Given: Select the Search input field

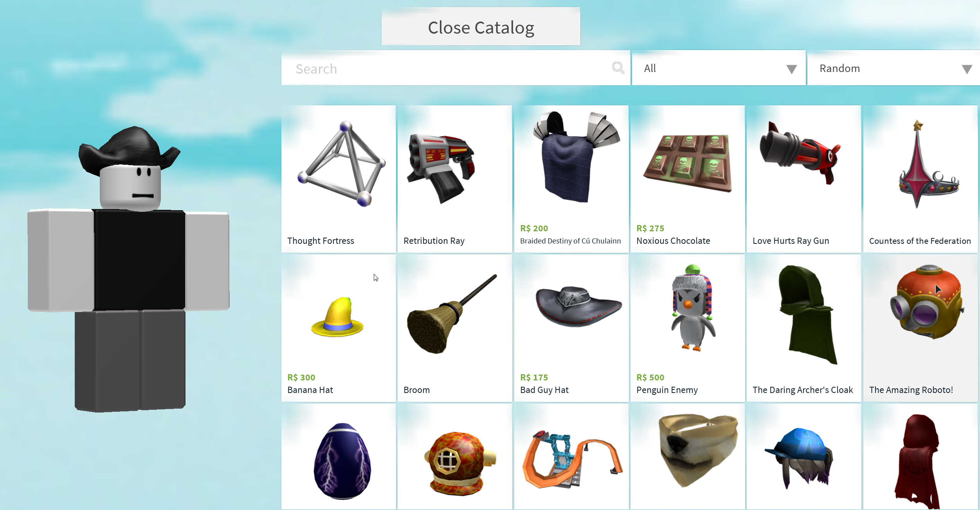Looking at the screenshot, I should click(x=454, y=68).
